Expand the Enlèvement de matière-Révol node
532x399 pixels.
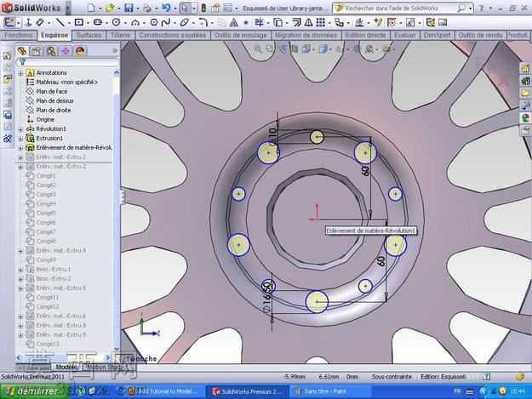(x=20, y=148)
